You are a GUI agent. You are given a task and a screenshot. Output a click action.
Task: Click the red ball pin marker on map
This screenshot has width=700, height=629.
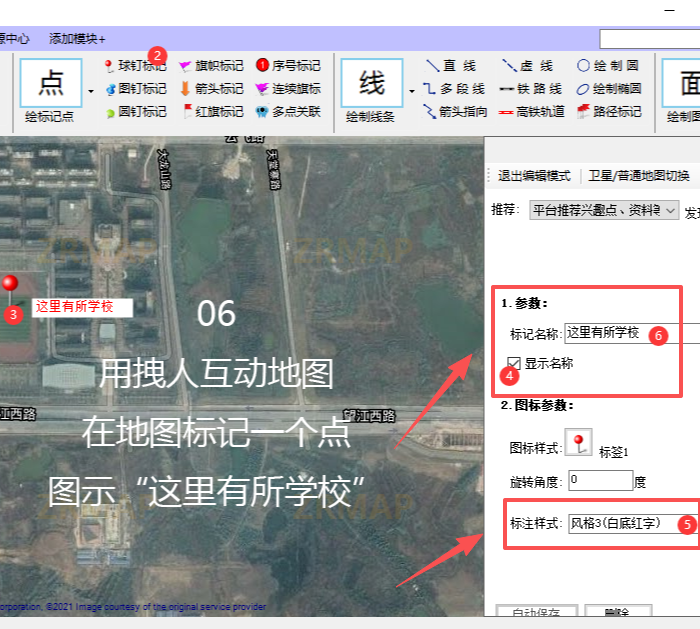(x=11, y=283)
